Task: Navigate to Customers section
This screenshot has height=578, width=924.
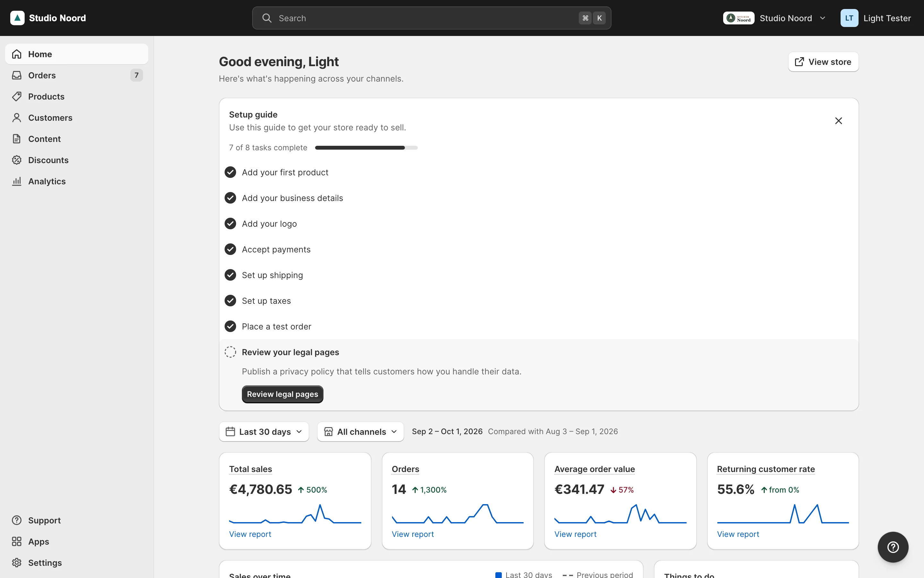Action: pyautogui.click(x=76, y=118)
